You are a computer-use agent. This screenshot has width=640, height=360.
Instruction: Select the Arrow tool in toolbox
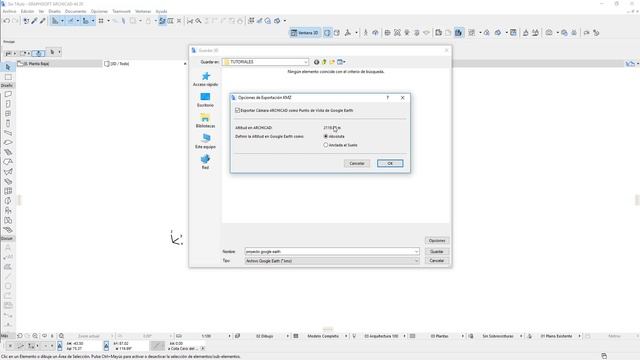coord(8,67)
